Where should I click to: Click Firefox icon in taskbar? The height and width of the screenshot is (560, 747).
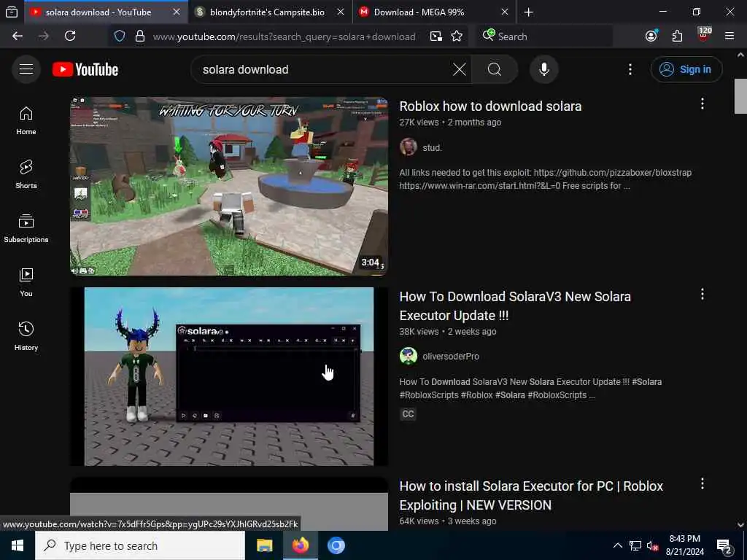300,545
